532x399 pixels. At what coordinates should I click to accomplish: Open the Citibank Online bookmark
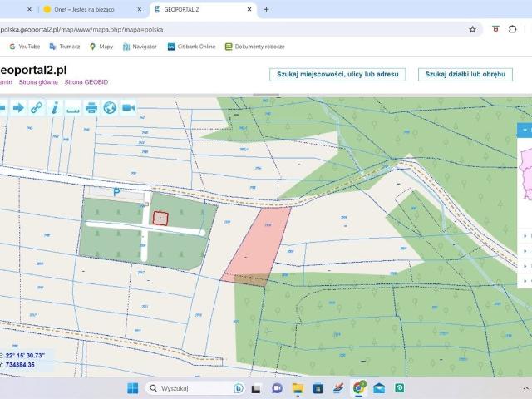[x=192, y=47]
